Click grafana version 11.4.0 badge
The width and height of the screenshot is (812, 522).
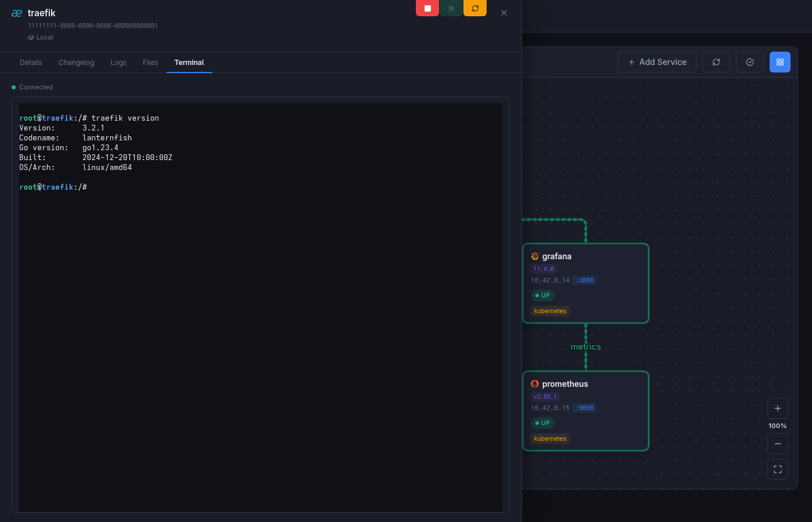[543, 269]
